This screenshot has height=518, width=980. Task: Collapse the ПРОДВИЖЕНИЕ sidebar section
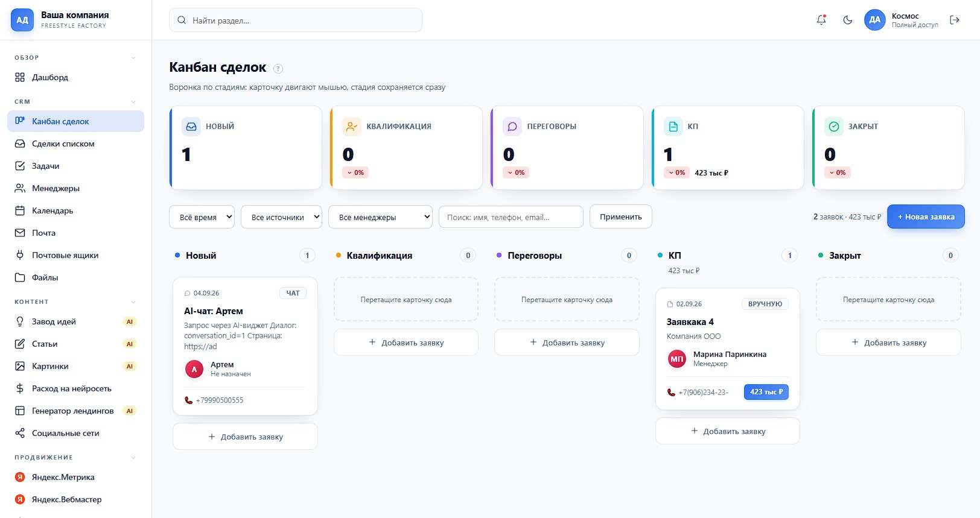pyautogui.click(x=133, y=458)
